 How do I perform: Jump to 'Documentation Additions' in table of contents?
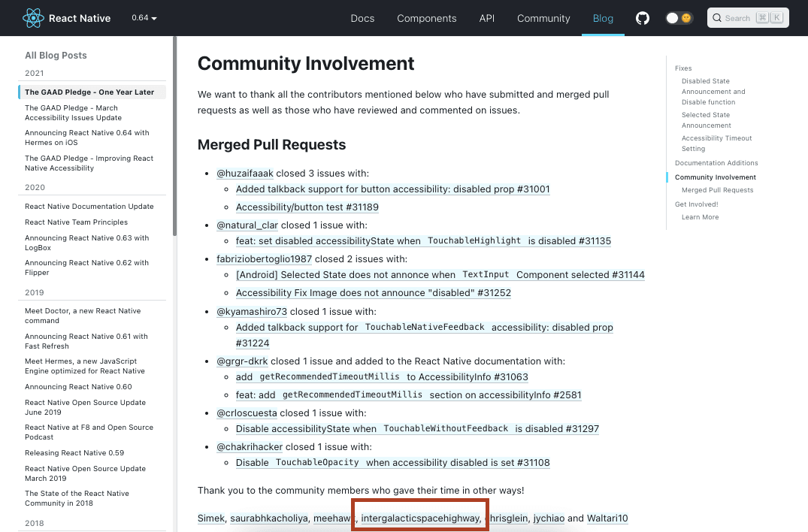coord(716,163)
